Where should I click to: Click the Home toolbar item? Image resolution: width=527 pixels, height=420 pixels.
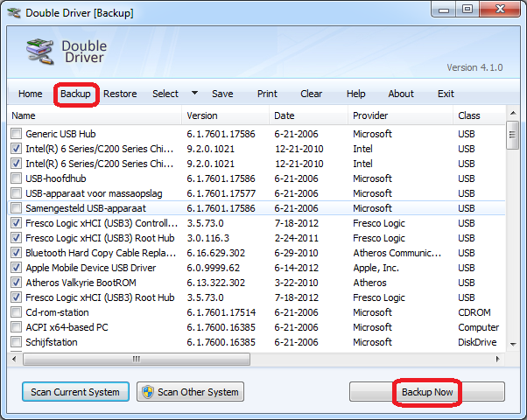[x=31, y=94]
